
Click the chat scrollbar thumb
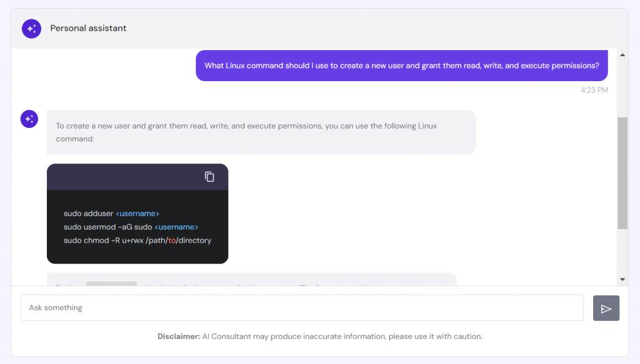click(622, 172)
